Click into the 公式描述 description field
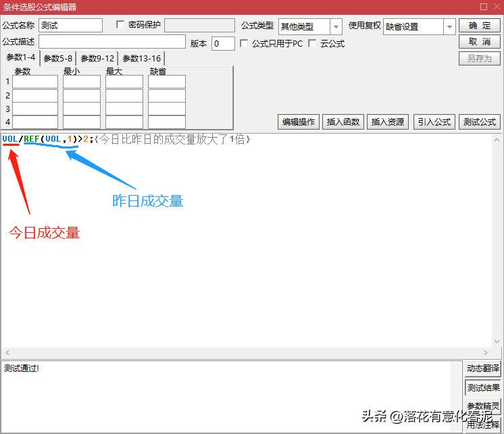 pyautogui.click(x=112, y=42)
